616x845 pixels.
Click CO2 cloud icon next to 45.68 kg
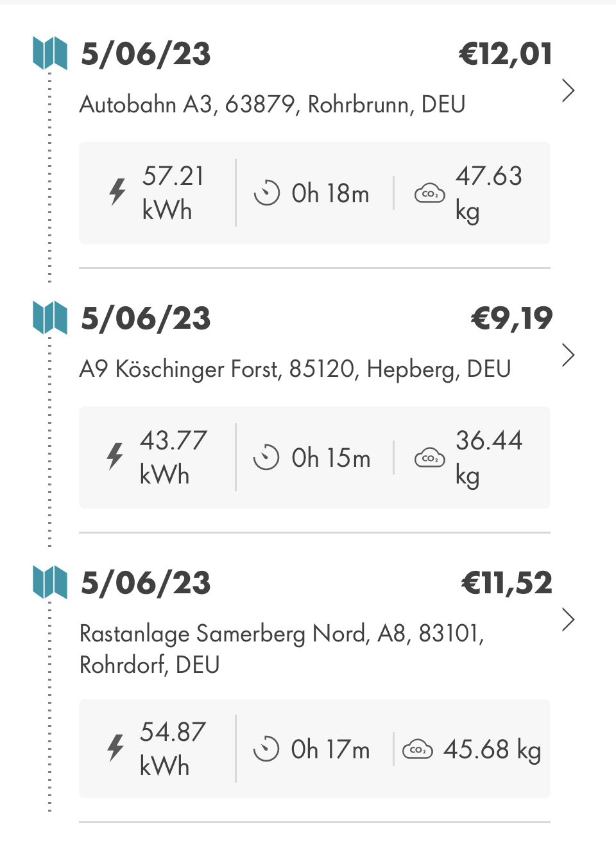[418, 749]
